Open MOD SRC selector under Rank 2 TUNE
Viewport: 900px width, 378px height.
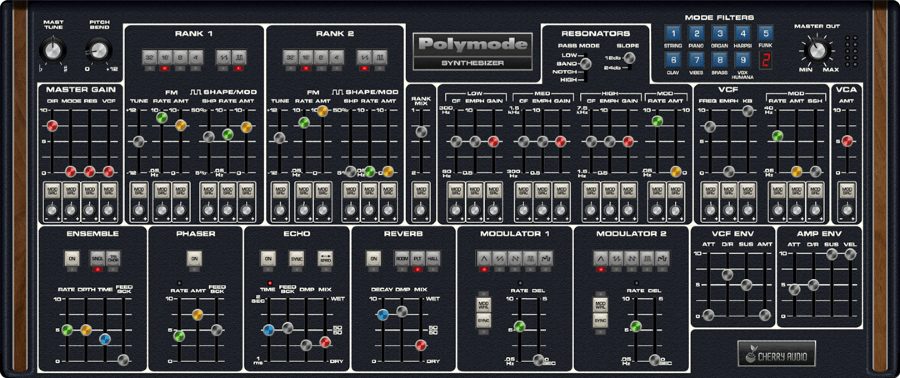pyautogui.click(x=279, y=190)
